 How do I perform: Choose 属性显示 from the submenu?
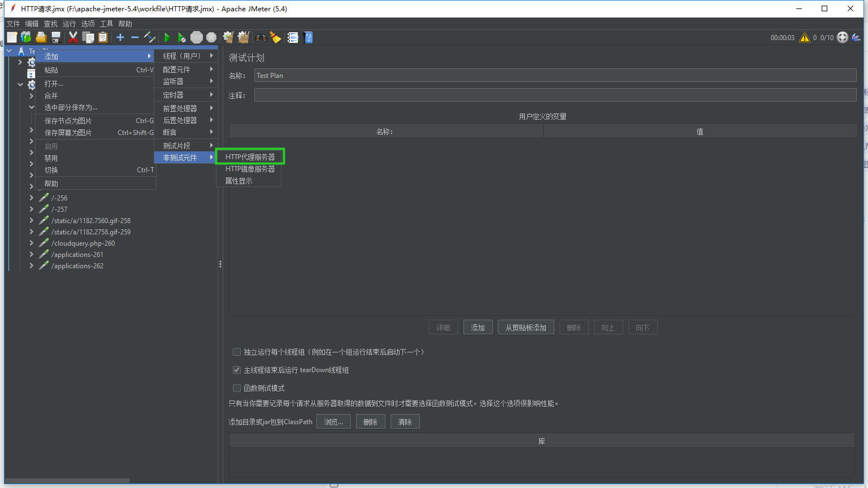[x=249, y=181]
